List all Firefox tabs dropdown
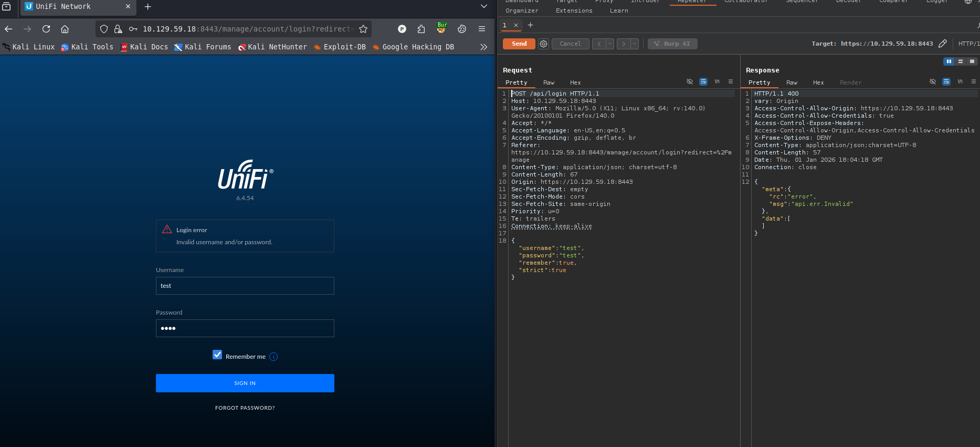The image size is (980, 447). tap(484, 7)
